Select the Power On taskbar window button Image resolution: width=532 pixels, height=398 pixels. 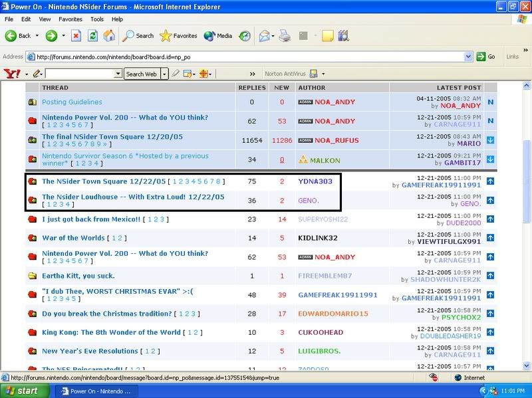[96, 391]
